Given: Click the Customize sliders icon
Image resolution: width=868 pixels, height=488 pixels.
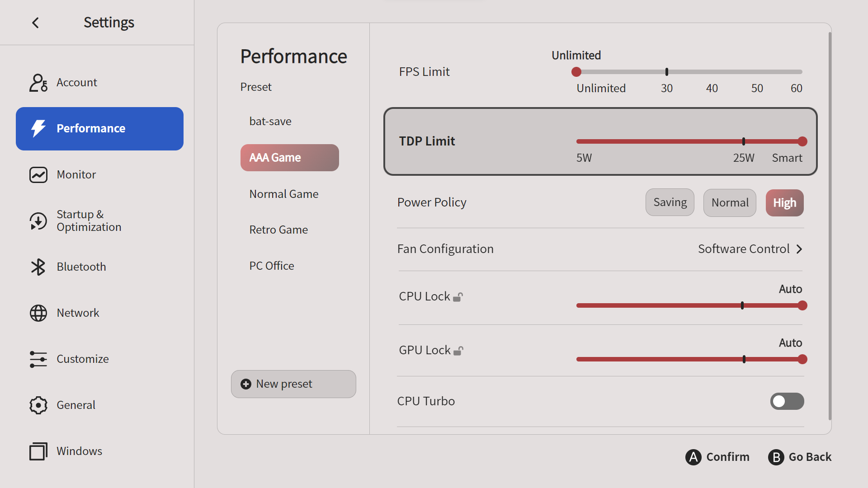Looking at the screenshot, I should (x=38, y=359).
